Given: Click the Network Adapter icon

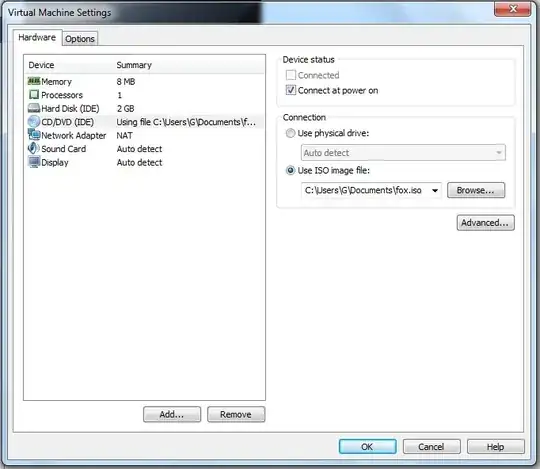Looking at the screenshot, I should coord(34,135).
